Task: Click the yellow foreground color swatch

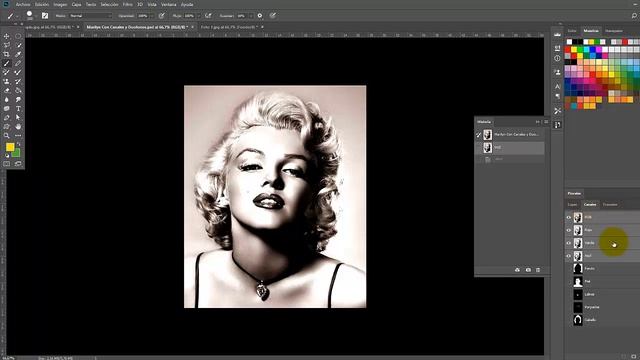Action: pyautogui.click(x=10, y=147)
